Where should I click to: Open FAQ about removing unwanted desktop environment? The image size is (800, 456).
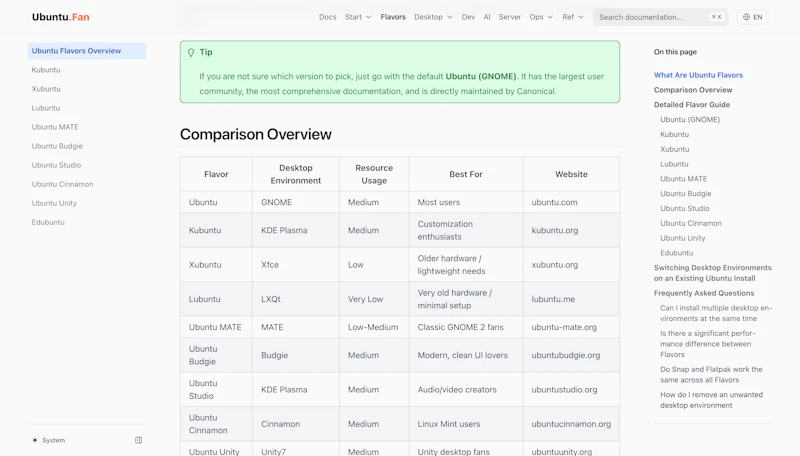[x=711, y=400]
